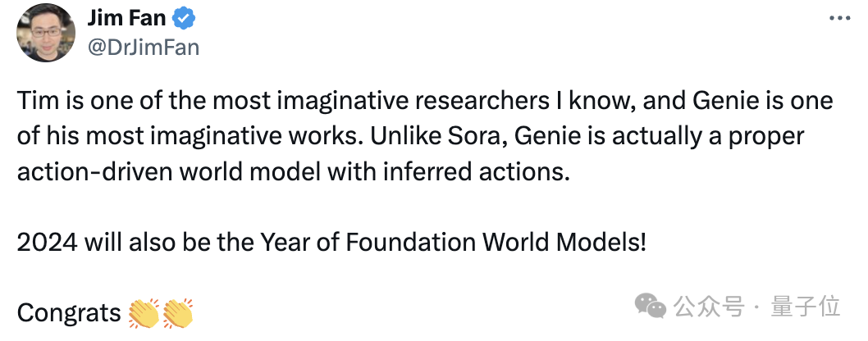868x341 pixels.
Task: Click the 量子位 watermark label
Action: click(806, 307)
